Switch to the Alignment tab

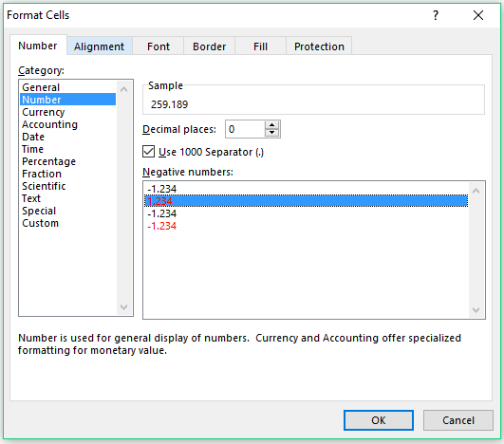[x=100, y=46]
